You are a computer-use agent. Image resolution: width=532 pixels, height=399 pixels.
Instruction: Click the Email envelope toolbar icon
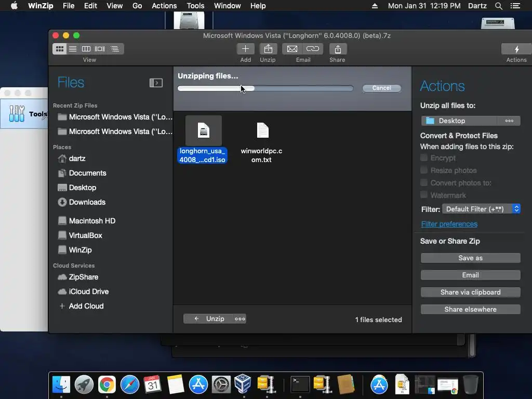[x=292, y=49]
